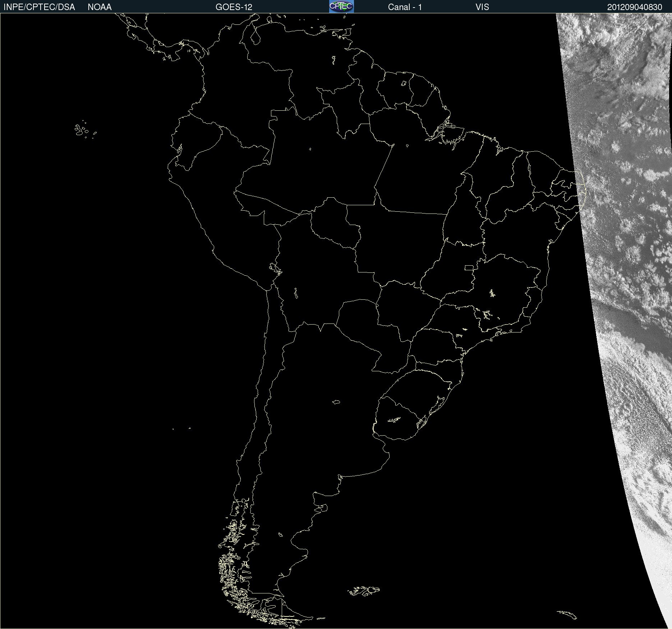Image resolution: width=672 pixels, height=629 pixels.
Task: Click the CPTEC logo in header
Action: coord(341,6)
